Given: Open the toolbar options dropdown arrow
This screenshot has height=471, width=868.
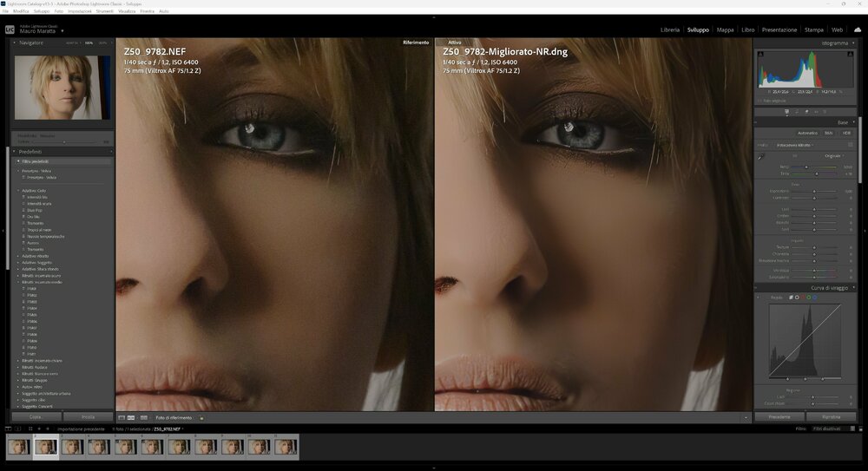Looking at the screenshot, I should tap(746, 418).
